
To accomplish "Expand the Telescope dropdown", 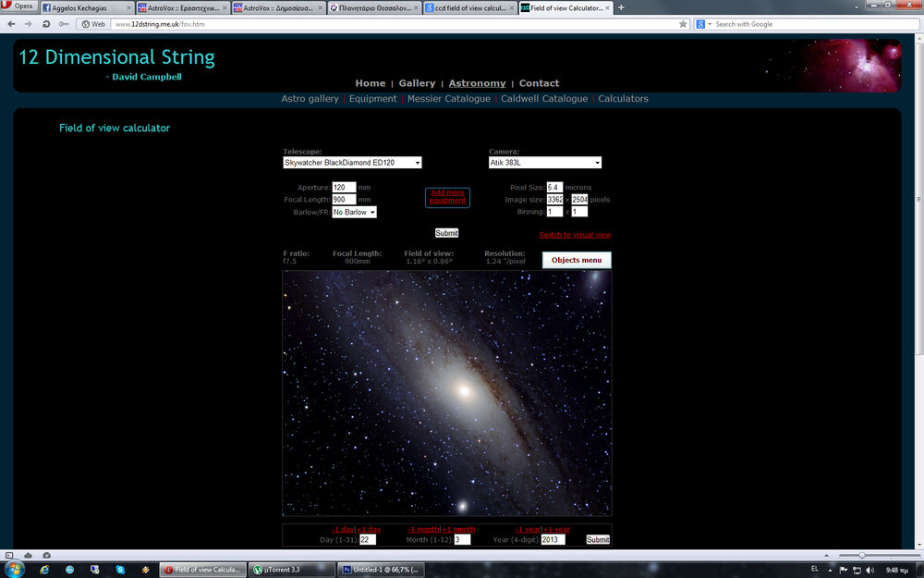I will [352, 163].
